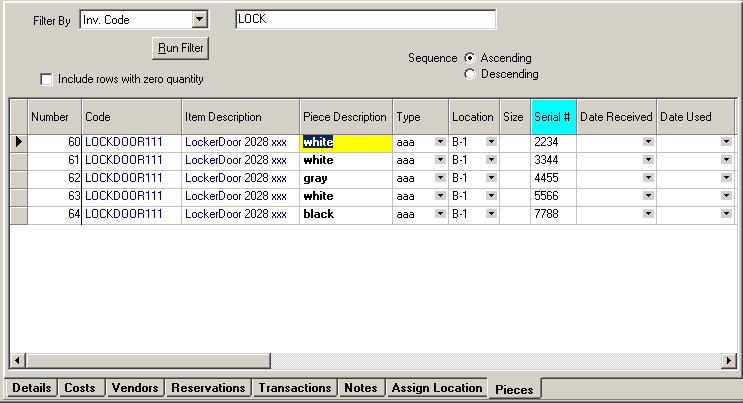This screenshot has height=403, width=743.
Task: Click the Serial # column header
Action: [553, 117]
